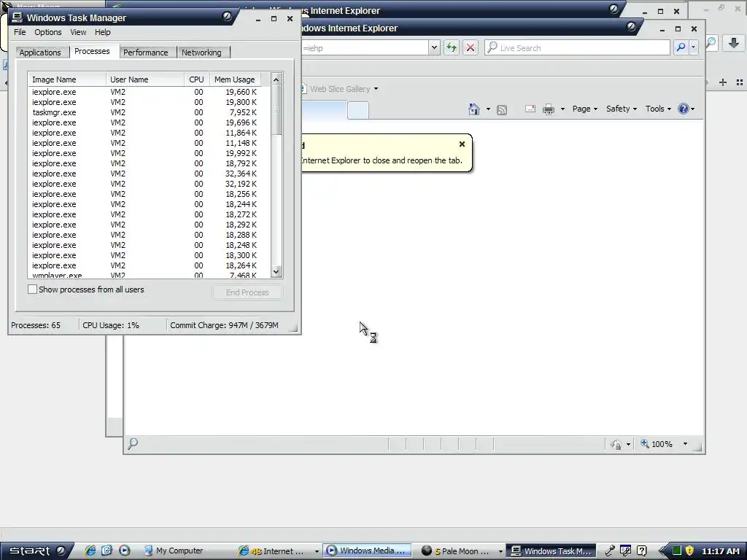The height and width of the screenshot is (560, 747).
Task: Click the red Stop icon in Internet Explorer
Action: click(x=471, y=47)
